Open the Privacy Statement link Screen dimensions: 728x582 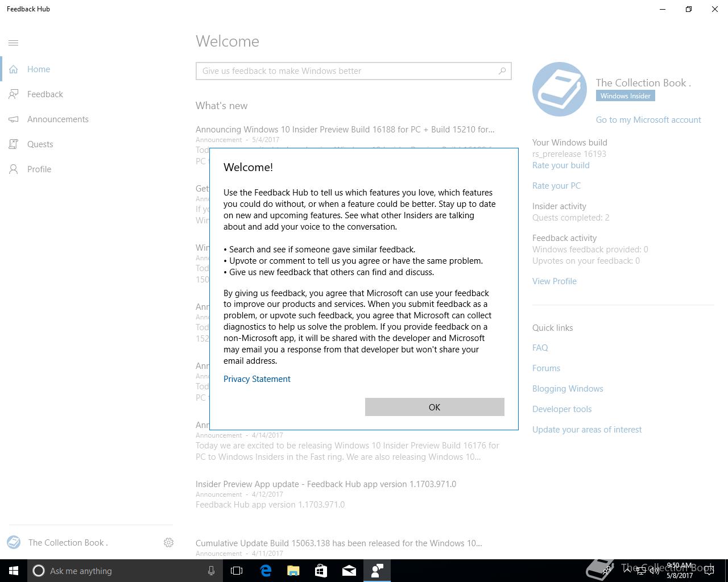tap(257, 379)
